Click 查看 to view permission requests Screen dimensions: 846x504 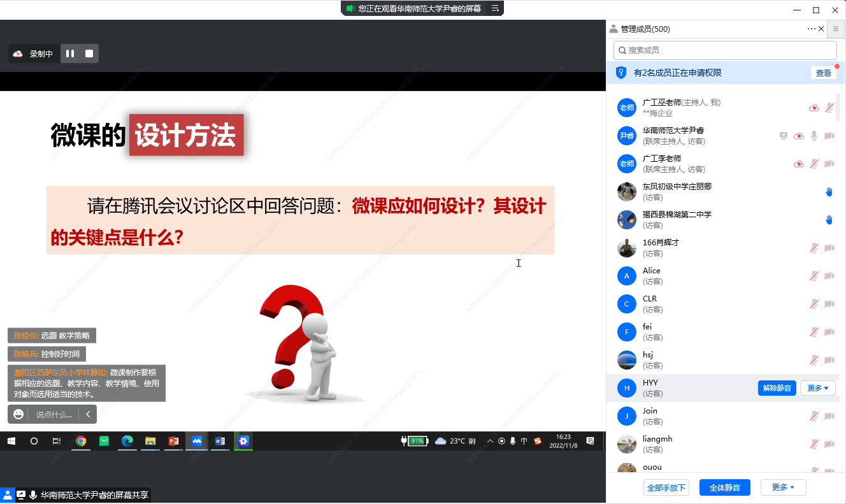click(823, 73)
